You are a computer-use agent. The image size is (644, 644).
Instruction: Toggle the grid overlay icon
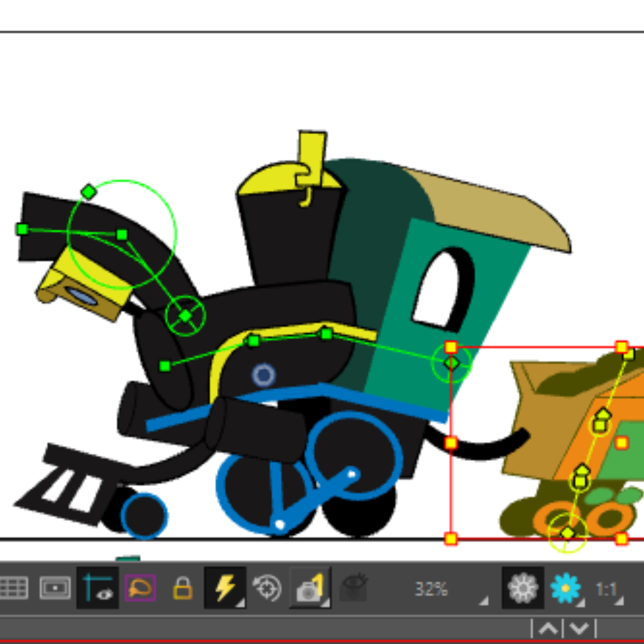(14, 588)
